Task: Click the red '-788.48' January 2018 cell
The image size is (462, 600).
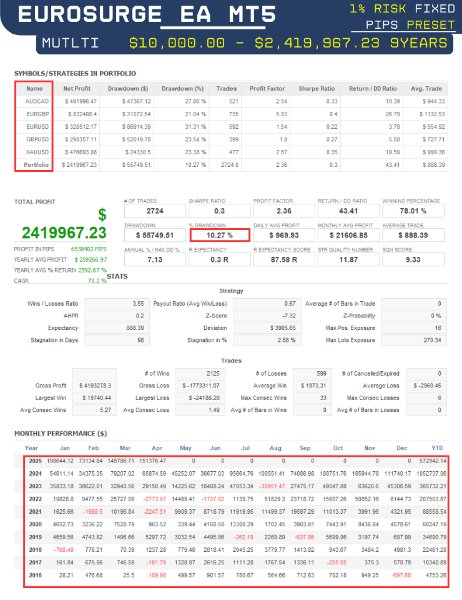Action: (64, 550)
